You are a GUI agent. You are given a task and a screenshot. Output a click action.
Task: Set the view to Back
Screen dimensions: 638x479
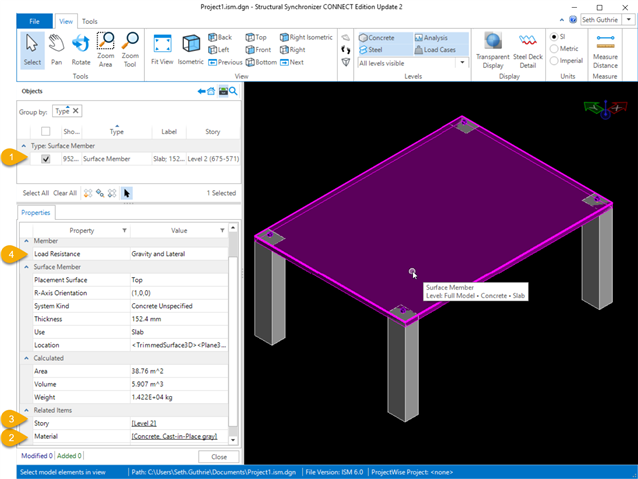(220, 37)
